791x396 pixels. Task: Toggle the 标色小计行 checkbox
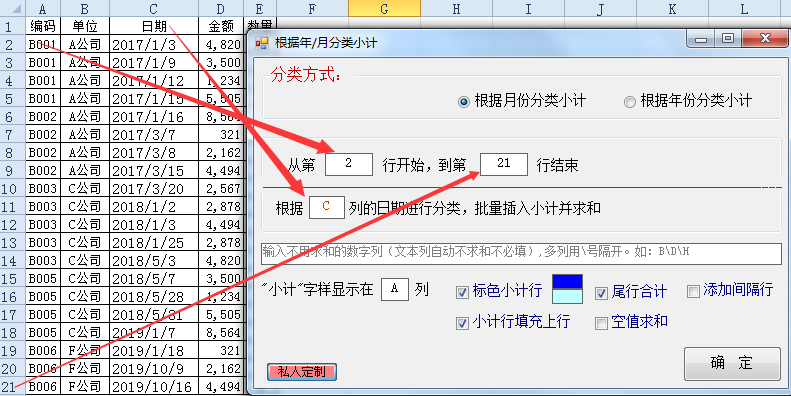pyautogui.click(x=499, y=292)
